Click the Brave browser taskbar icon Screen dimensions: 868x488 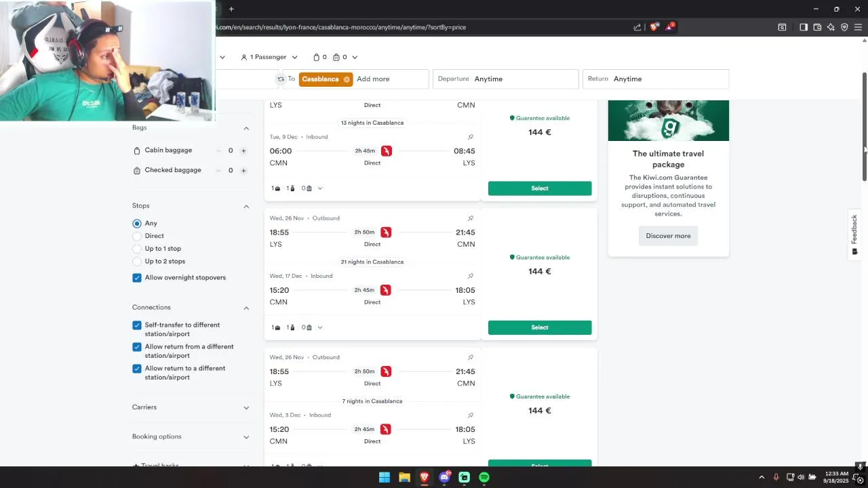tap(425, 477)
